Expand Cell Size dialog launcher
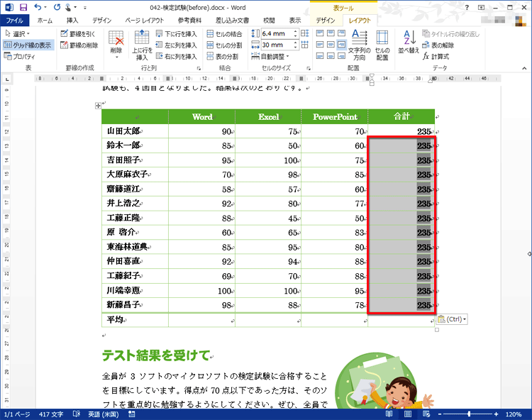The image size is (532, 420). click(x=309, y=68)
